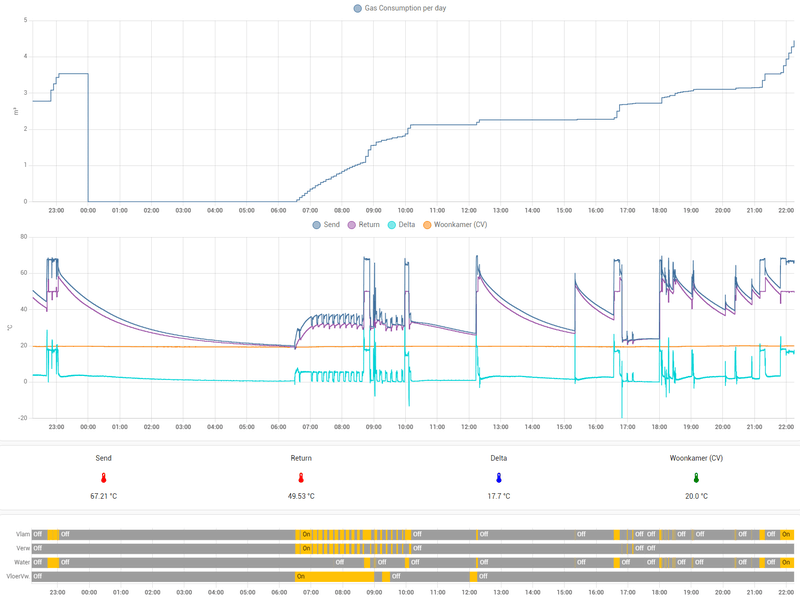800x601 pixels.
Task: Click the VloerVw Off segment after 12:30
Action: pyautogui.click(x=636, y=577)
